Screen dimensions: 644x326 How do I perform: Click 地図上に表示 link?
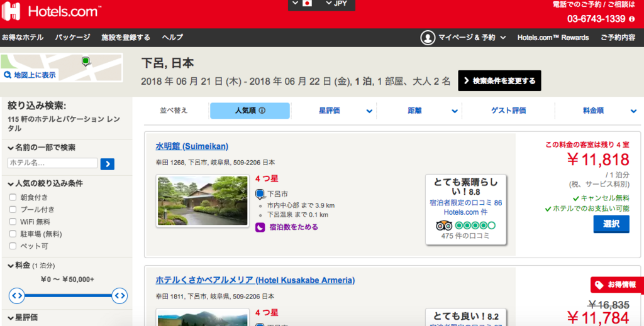tap(35, 75)
